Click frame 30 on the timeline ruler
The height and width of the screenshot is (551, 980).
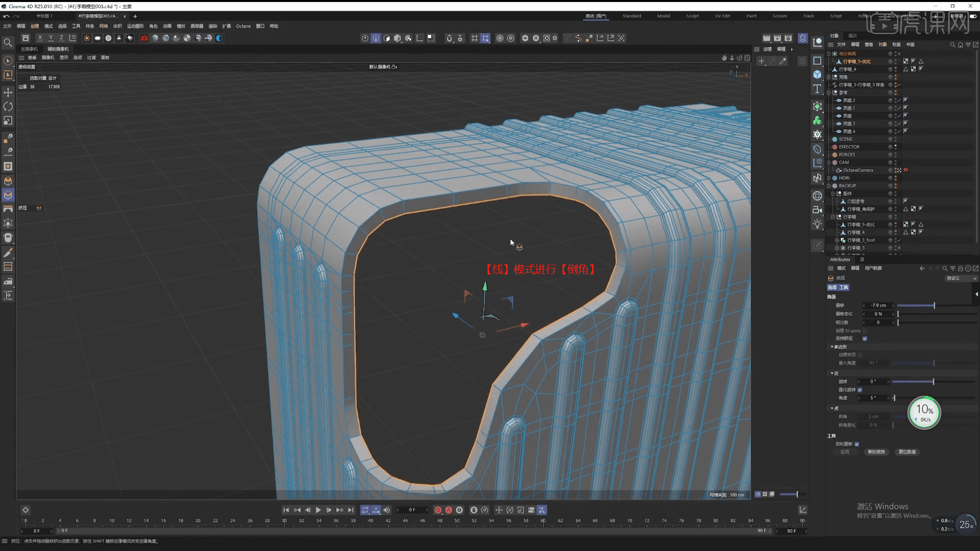click(x=284, y=521)
